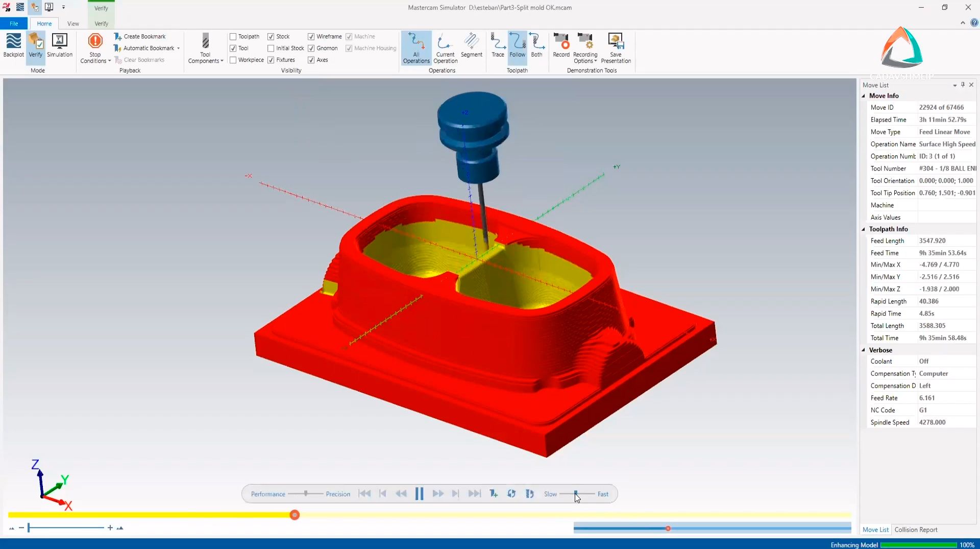Uncheck the Wireframe visibility option
This screenshot has height=549, width=980.
311,36
